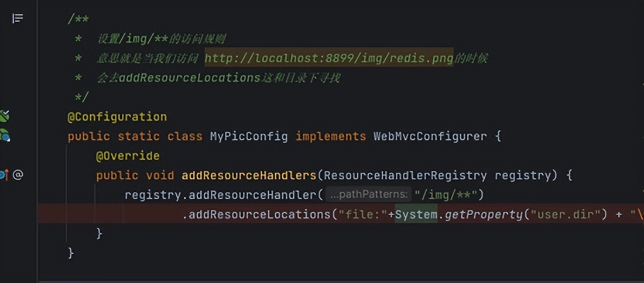Click the highlighted System class reference
644x283 pixels.
(x=416, y=215)
